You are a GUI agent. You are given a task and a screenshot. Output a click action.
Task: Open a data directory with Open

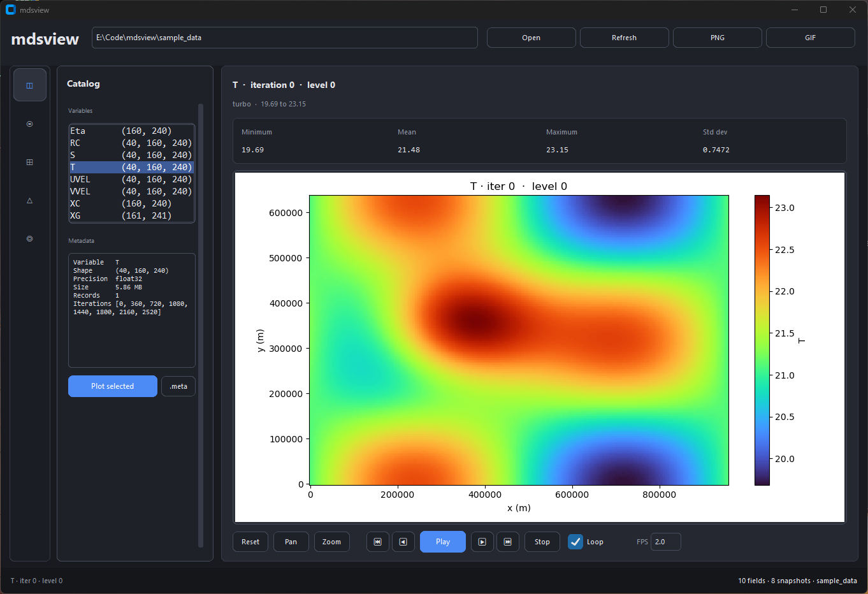532,38
